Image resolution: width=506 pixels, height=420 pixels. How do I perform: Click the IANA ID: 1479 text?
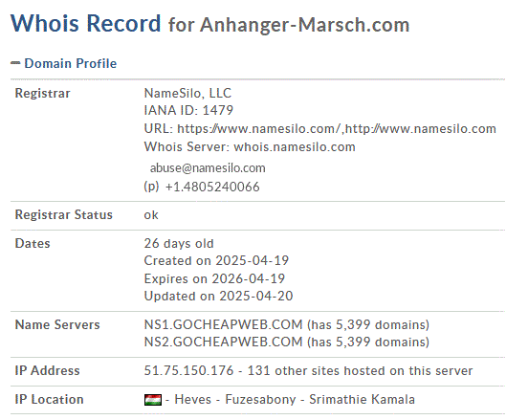pos(188,110)
